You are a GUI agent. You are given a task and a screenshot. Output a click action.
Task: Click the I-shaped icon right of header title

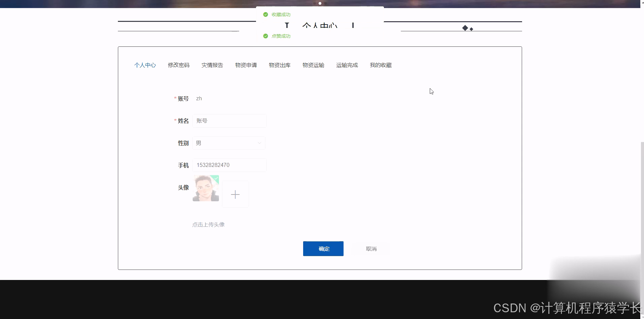[353, 25]
